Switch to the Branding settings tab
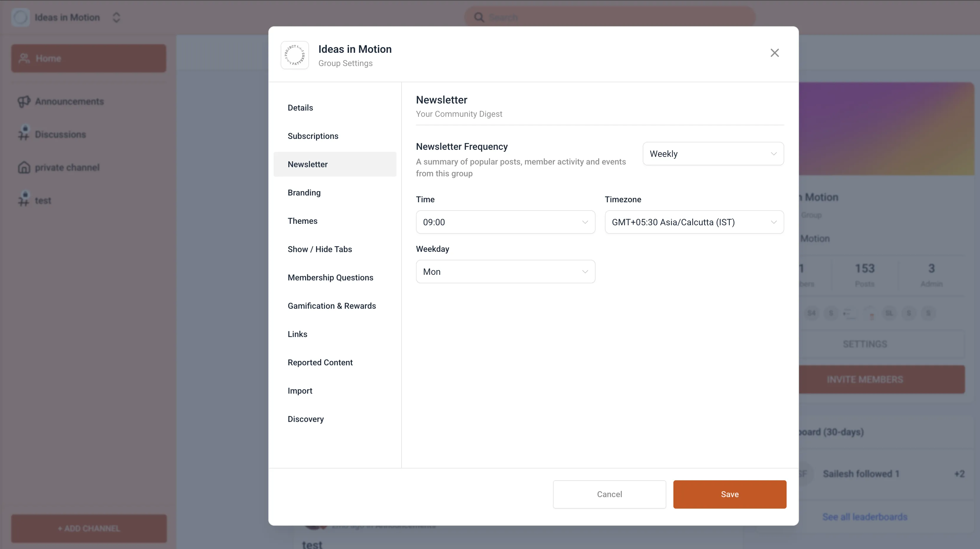Viewport: 980px width, 549px height. pyautogui.click(x=304, y=193)
